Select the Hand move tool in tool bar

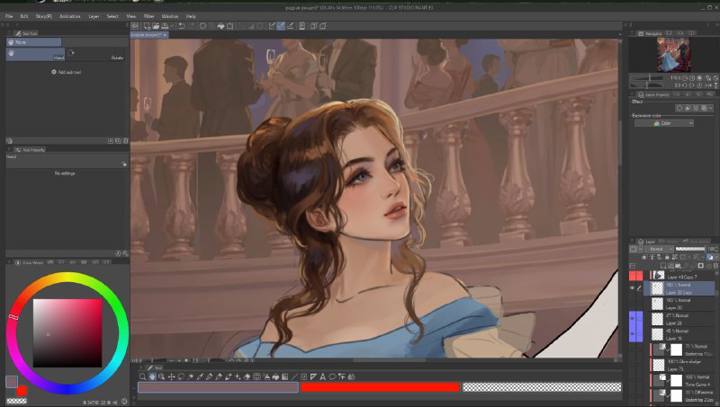click(152, 377)
